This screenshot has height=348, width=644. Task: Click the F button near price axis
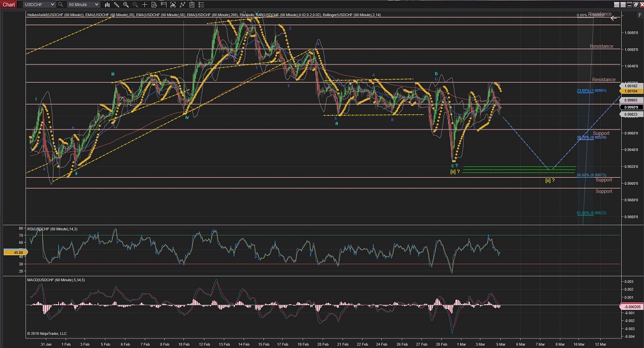[x=639, y=15]
